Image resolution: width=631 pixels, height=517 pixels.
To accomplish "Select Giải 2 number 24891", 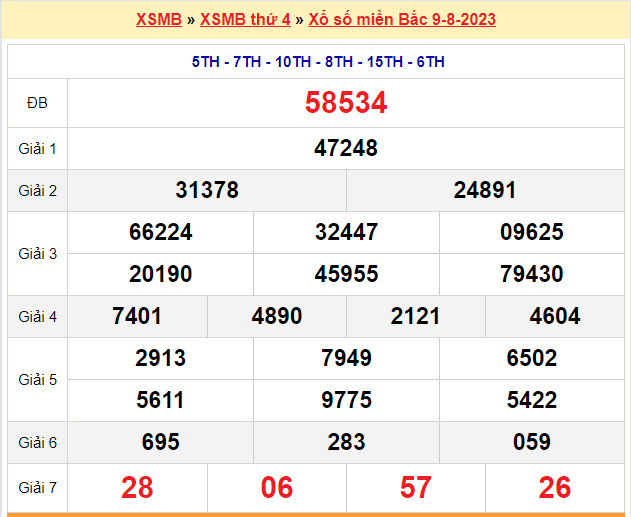I will (485, 190).
